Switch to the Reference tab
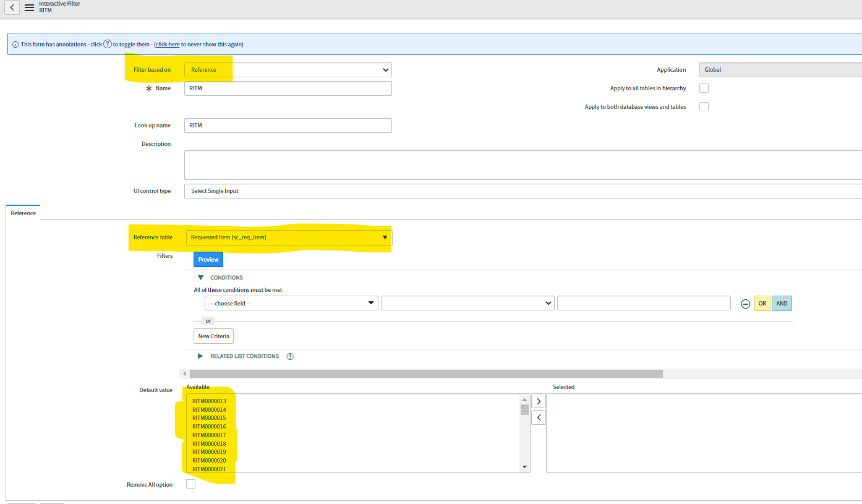Viewport: 862px width, 504px height. coord(23,213)
